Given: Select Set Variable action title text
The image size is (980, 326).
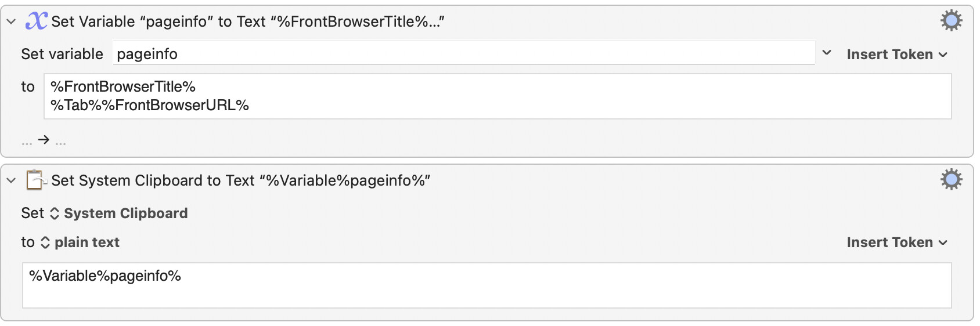Looking at the screenshot, I should (248, 22).
